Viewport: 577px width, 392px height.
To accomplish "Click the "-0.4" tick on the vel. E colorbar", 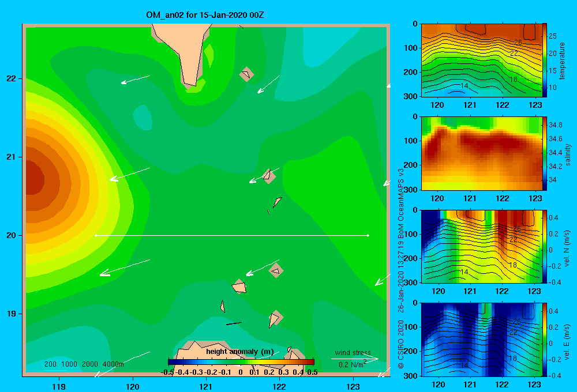I will point(554,375).
